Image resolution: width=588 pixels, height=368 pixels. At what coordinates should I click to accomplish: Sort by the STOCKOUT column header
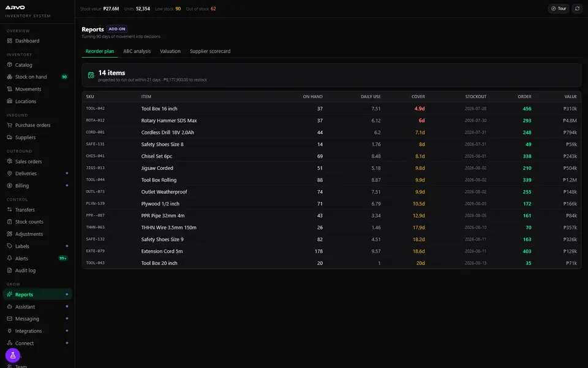click(x=476, y=96)
